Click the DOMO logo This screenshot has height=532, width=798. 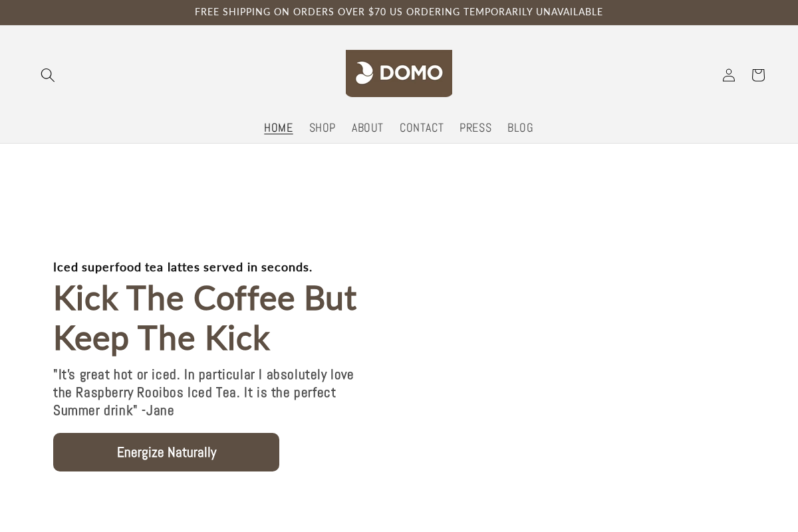tap(399, 73)
